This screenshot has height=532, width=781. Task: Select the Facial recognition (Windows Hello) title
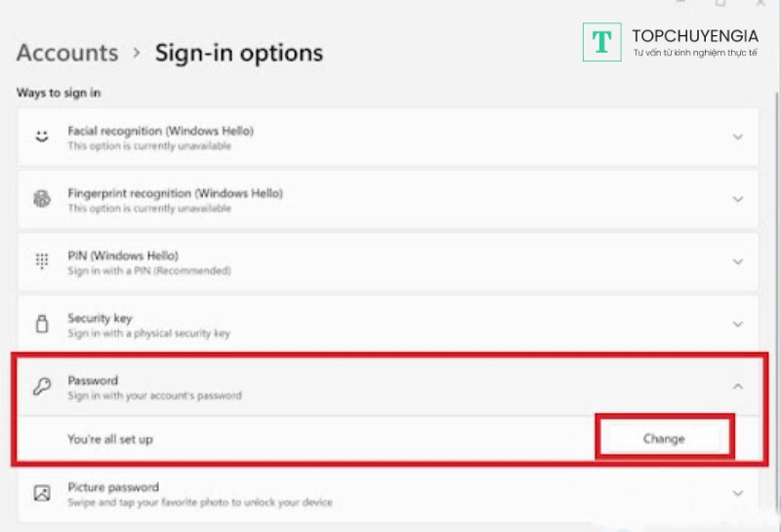160,131
